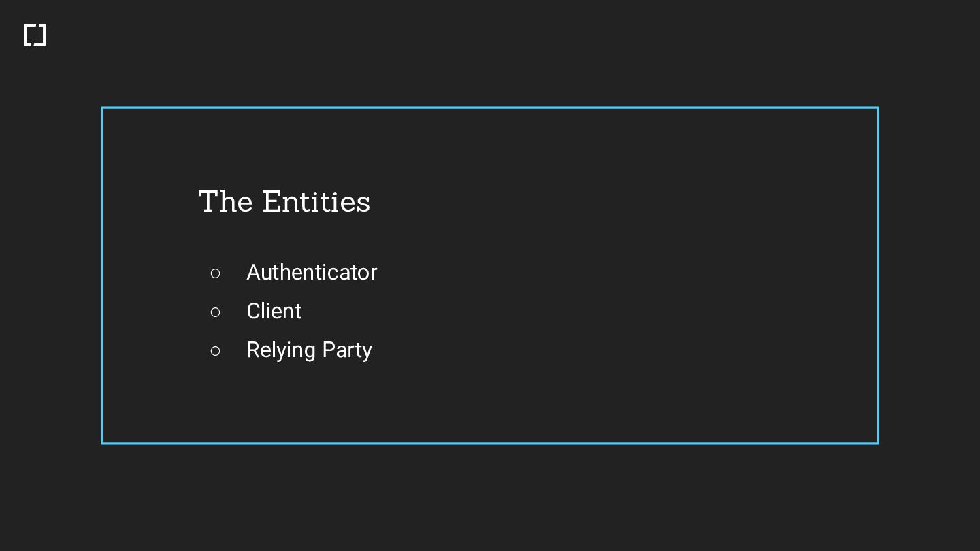Click the bullet circle beside Relying Party
Image resolution: width=980 pixels, height=551 pixels.
point(216,351)
